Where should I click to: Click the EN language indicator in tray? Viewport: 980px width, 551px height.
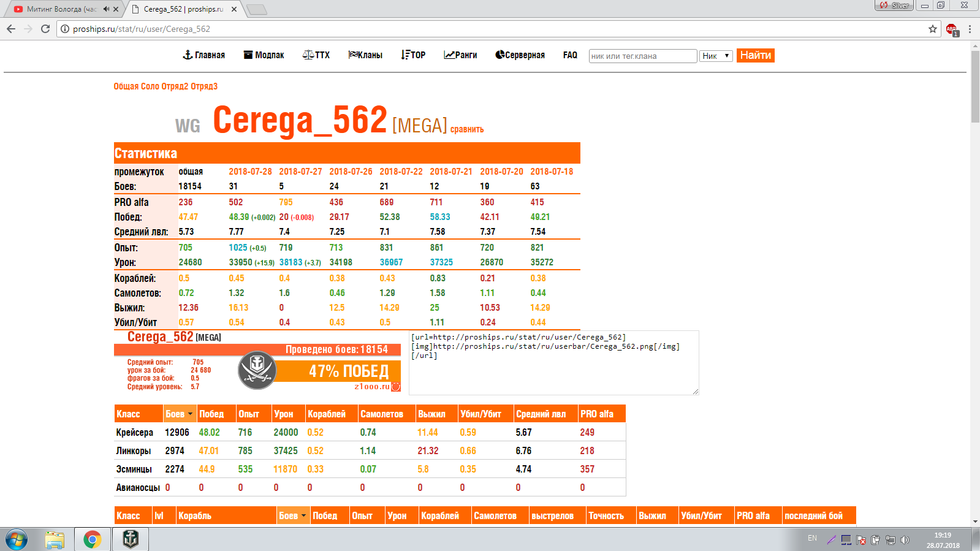pyautogui.click(x=812, y=538)
